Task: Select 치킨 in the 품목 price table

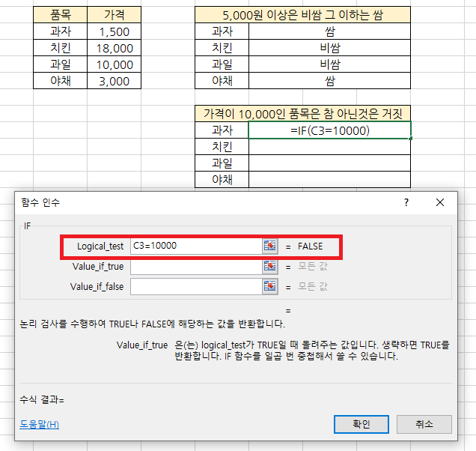Action: 61,48
